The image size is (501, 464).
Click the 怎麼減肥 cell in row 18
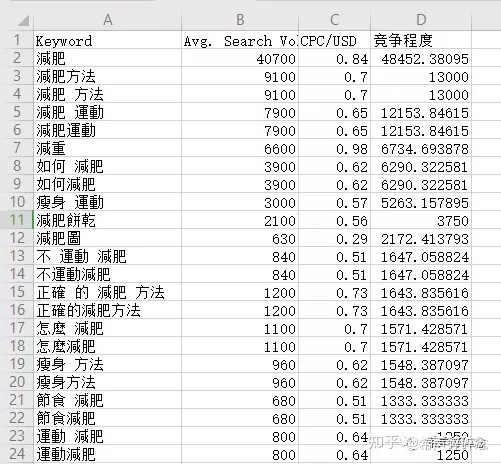(107, 346)
